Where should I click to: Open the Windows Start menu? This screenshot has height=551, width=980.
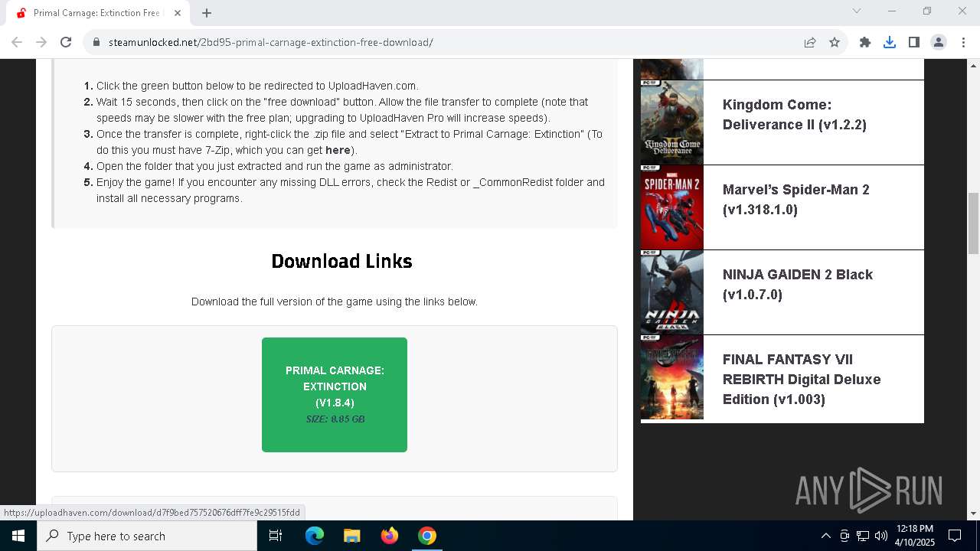click(18, 536)
